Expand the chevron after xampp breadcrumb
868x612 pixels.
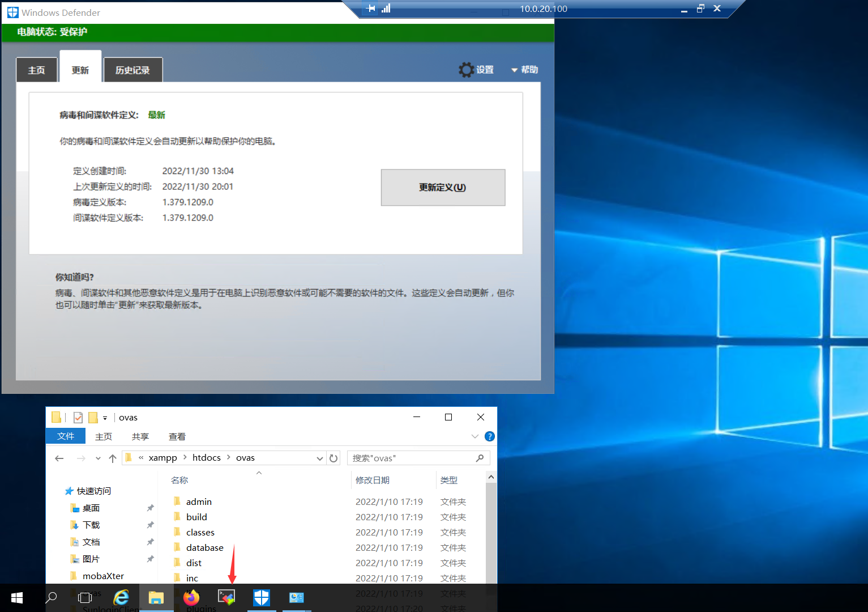click(x=185, y=458)
